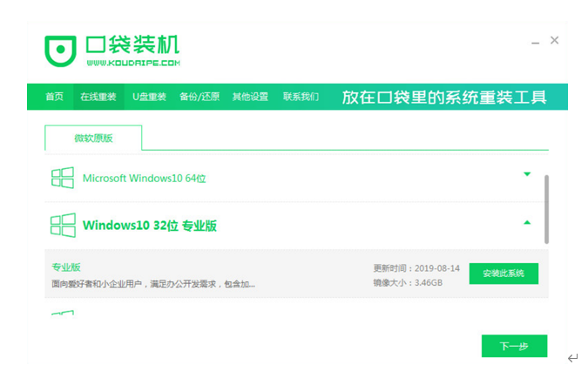Open the 其他设置 menu item

click(250, 97)
